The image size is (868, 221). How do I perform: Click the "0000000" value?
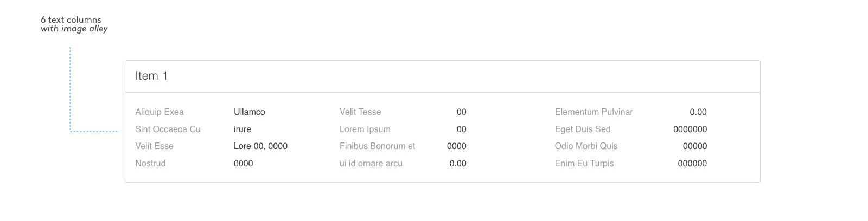[x=690, y=129]
